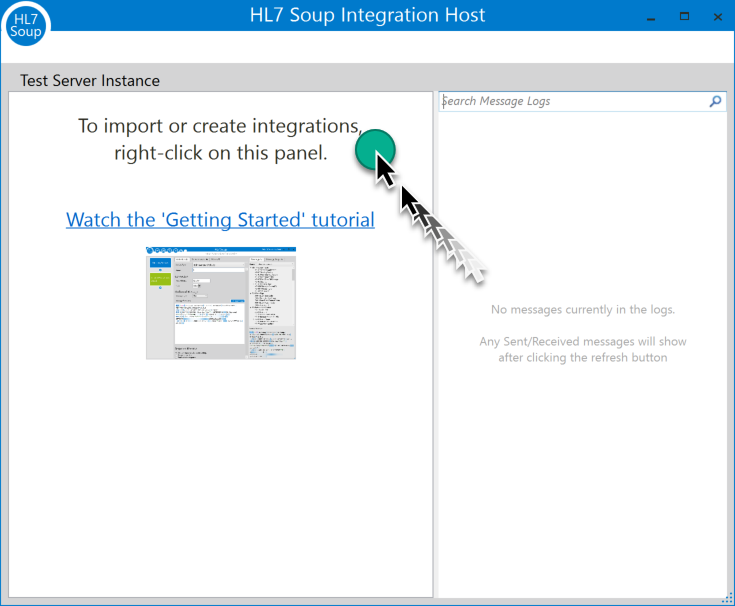
Task: Select the Test Server Instance label
Action: (90, 81)
